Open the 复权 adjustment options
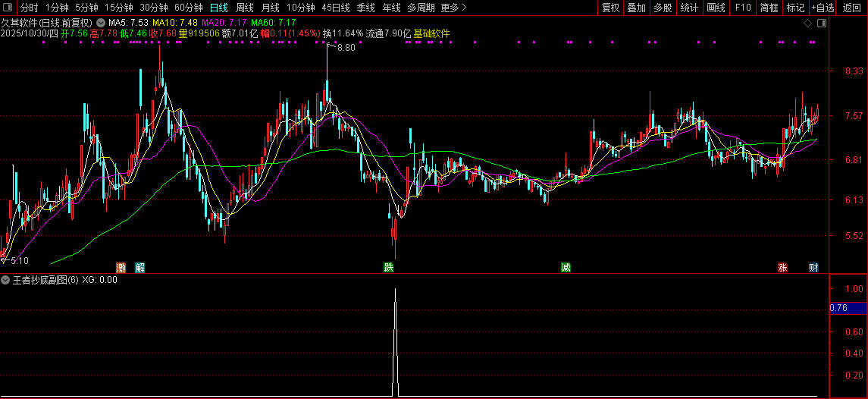 610,8
